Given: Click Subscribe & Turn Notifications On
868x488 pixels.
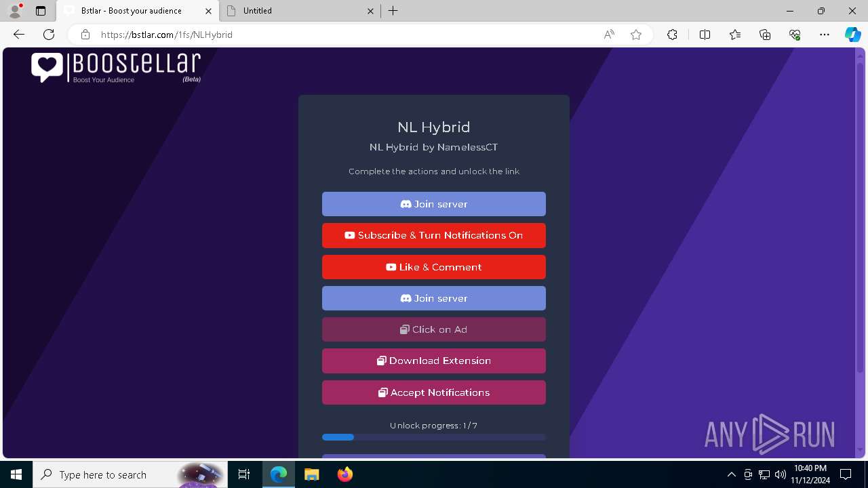Looking at the screenshot, I should click(x=434, y=235).
